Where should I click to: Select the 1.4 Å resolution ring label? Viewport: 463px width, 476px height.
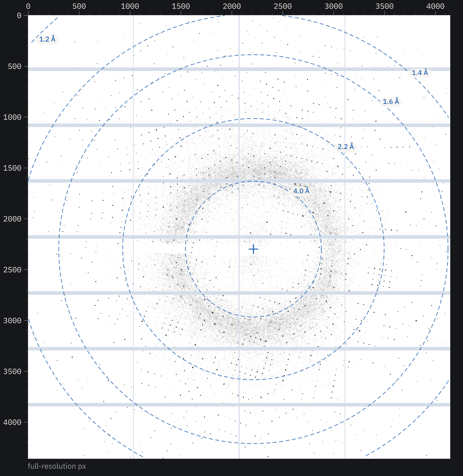pyautogui.click(x=420, y=72)
